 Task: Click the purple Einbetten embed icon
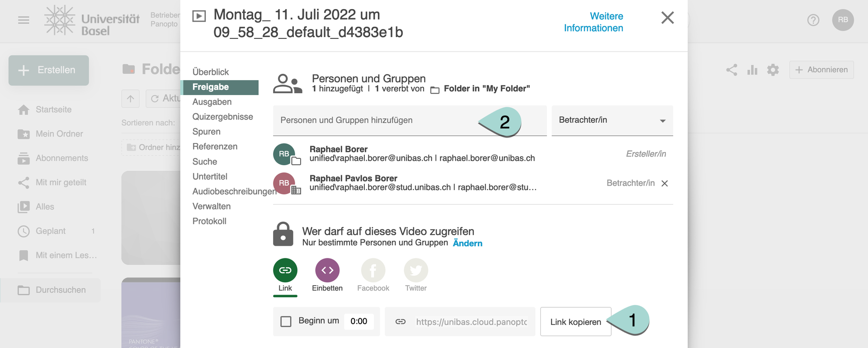(x=327, y=270)
